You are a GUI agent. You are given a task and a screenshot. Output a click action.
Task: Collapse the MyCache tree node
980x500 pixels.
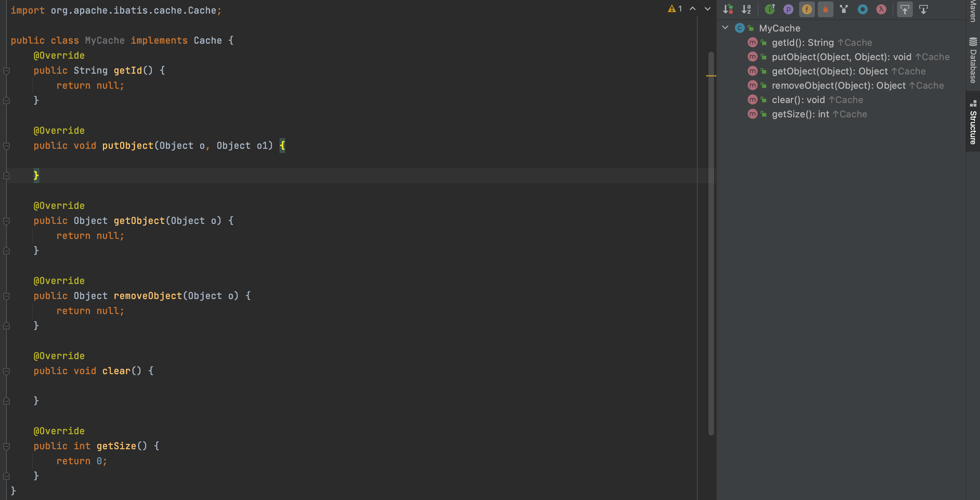pyautogui.click(x=725, y=28)
